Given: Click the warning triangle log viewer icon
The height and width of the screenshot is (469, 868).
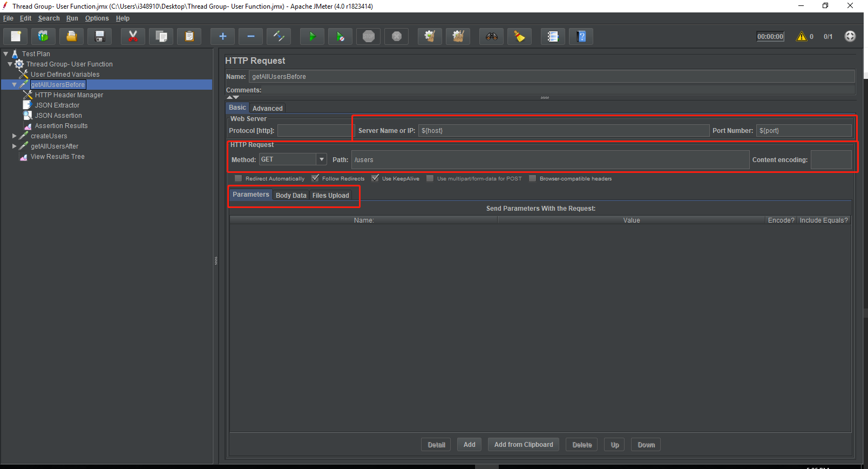Looking at the screenshot, I should point(801,36).
